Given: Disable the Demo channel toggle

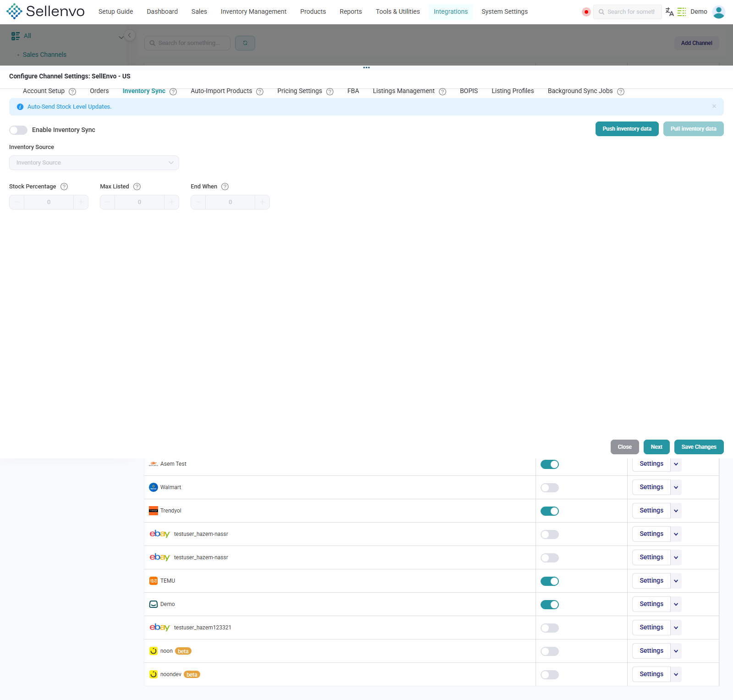Looking at the screenshot, I should [550, 605].
